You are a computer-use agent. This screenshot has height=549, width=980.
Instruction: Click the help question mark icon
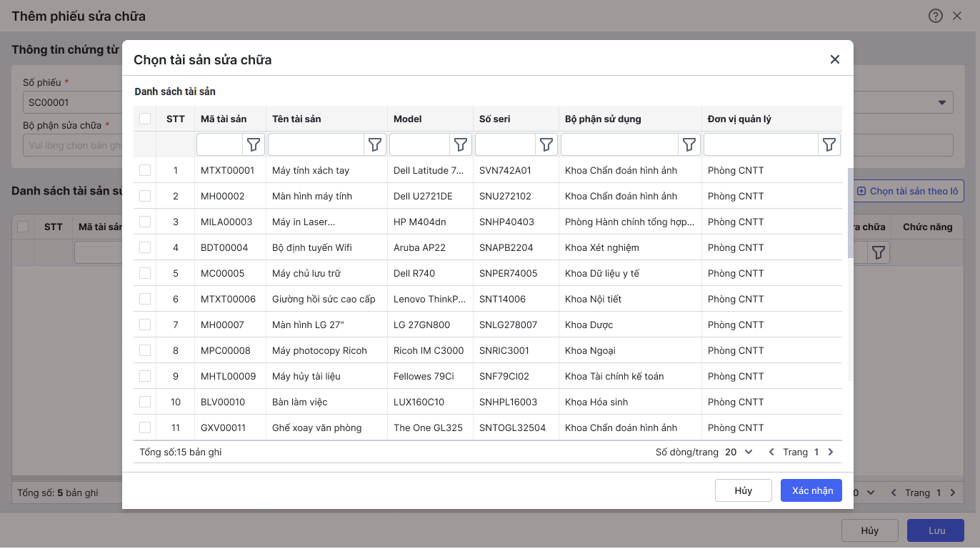point(936,16)
